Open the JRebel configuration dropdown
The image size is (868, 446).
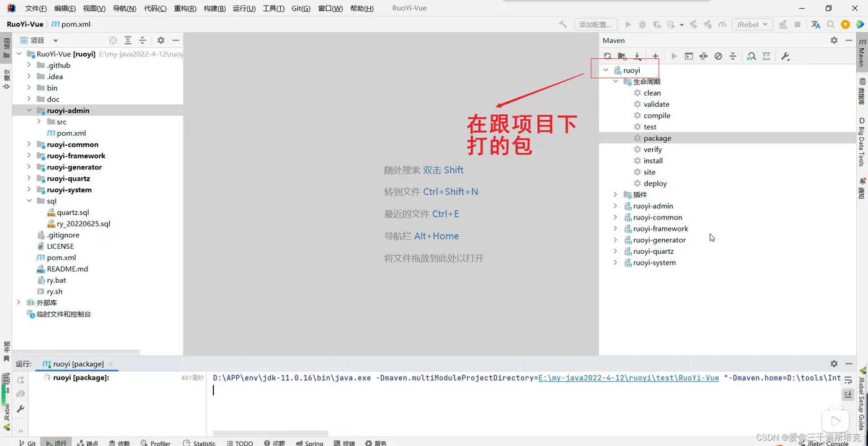click(752, 24)
